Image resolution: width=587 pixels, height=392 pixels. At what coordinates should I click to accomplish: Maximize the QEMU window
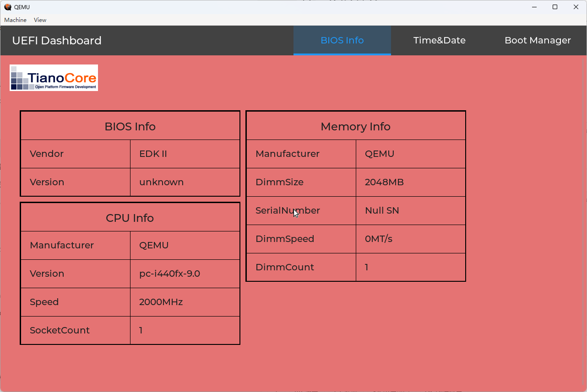(555, 7)
